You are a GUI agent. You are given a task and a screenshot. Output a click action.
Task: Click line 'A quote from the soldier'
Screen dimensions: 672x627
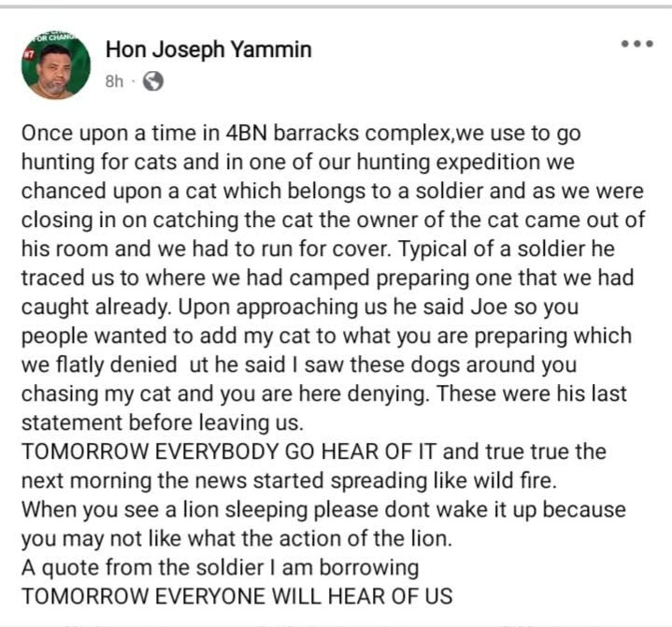coord(221,568)
